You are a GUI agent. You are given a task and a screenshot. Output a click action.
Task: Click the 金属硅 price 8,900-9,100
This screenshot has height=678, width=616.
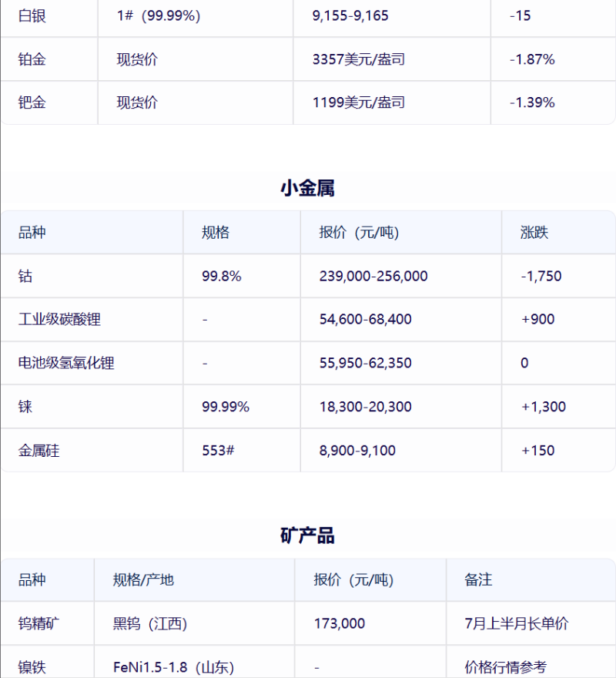[357, 451]
